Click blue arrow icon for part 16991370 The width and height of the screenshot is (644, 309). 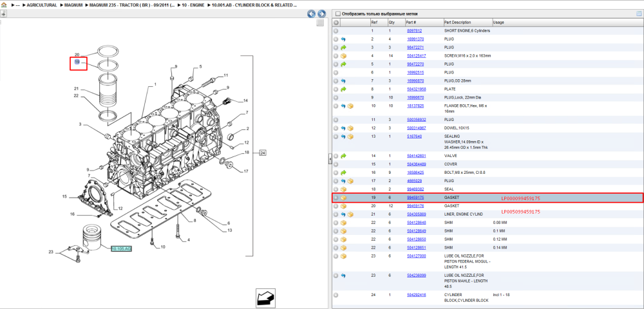tap(343, 39)
